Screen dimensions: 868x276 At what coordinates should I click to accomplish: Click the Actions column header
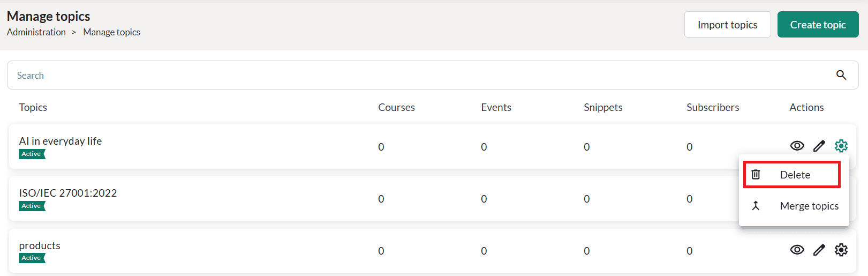point(806,107)
